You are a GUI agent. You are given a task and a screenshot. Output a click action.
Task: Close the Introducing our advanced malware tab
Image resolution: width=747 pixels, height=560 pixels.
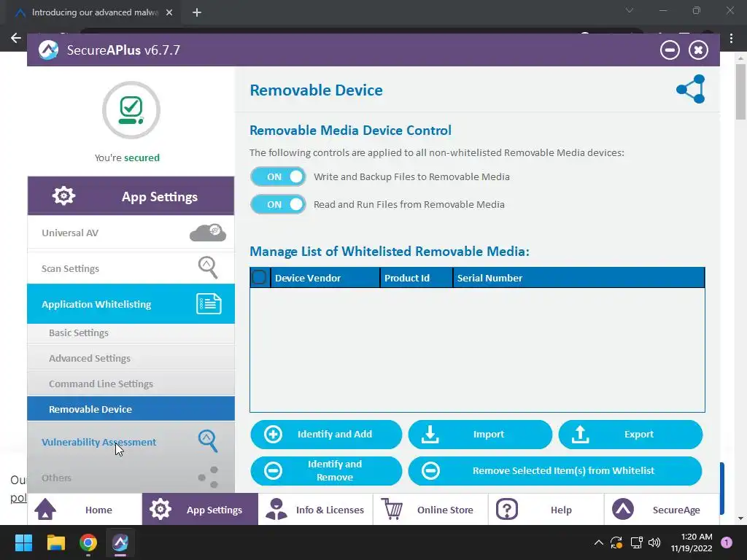(169, 12)
